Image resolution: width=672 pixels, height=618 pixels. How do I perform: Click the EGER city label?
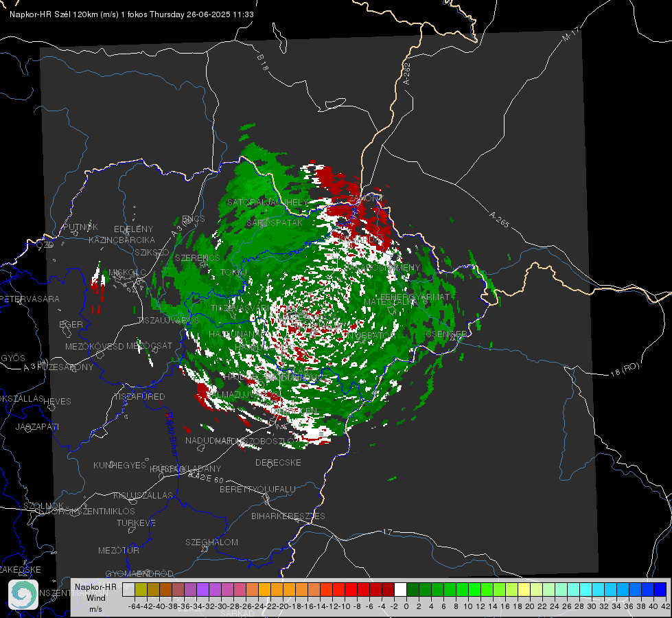[71, 325]
